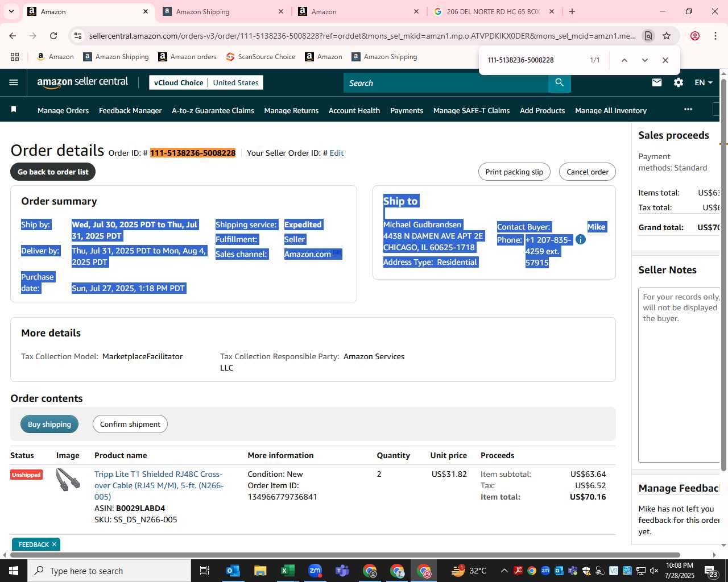This screenshot has width=728, height=582.
Task: Open the Windows Start menu
Action: (14, 571)
